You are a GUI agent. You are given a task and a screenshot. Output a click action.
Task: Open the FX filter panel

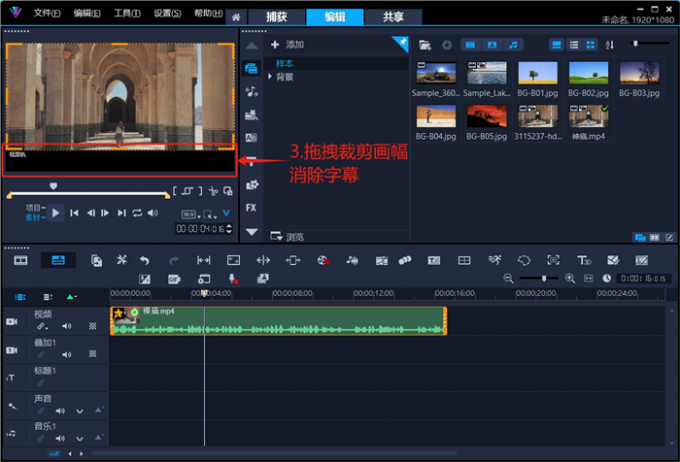point(251,207)
